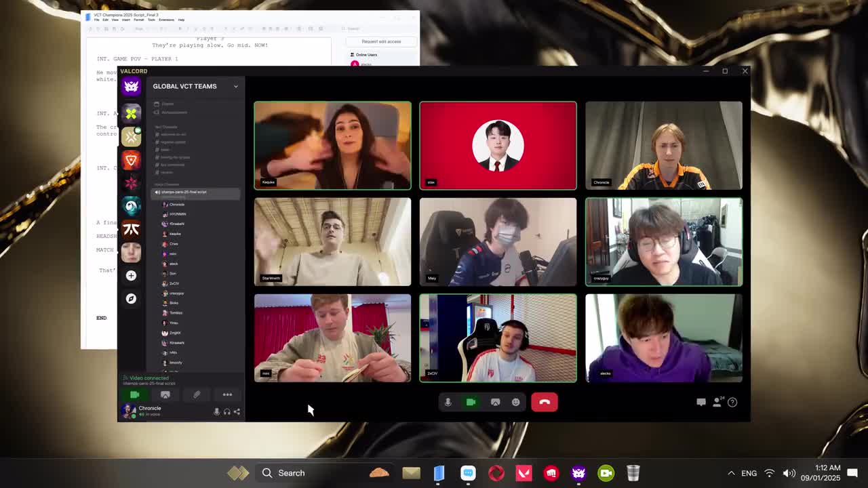Explore servers with the compass icon

(131, 298)
